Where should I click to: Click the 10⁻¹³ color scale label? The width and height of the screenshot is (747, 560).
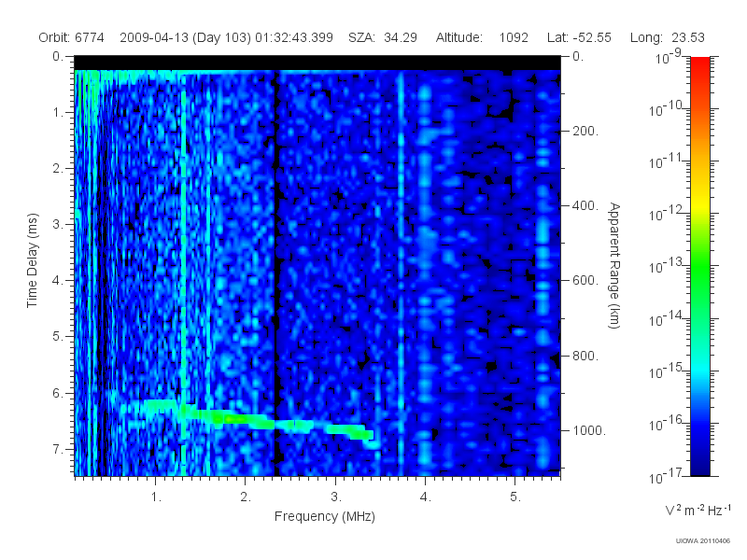(x=665, y=266)
